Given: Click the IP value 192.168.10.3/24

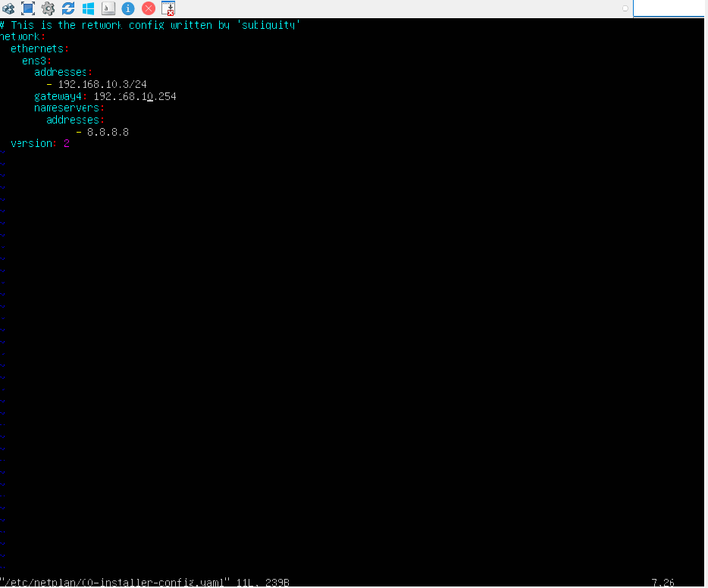Looking at the screenshot, I should click(x=102, y=84).
